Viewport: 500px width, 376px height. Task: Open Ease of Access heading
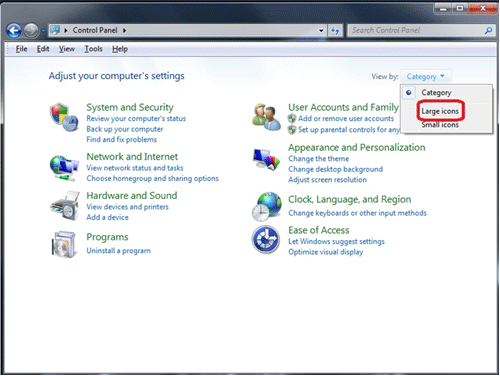[319, 230]
